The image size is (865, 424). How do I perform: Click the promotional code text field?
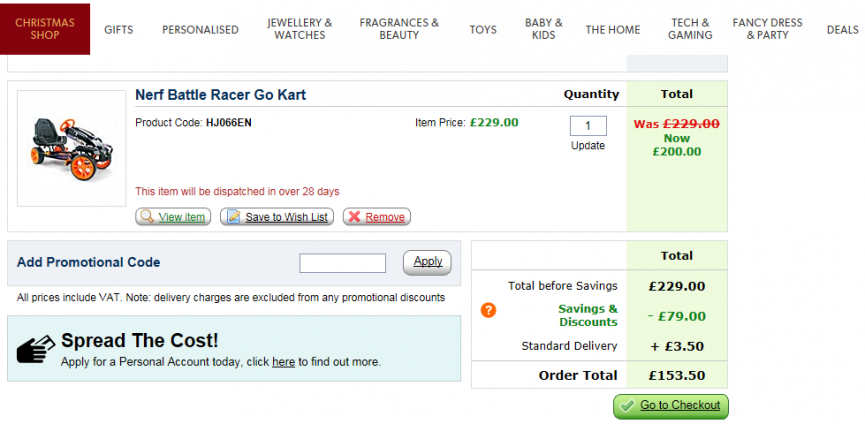click(342, 263)
